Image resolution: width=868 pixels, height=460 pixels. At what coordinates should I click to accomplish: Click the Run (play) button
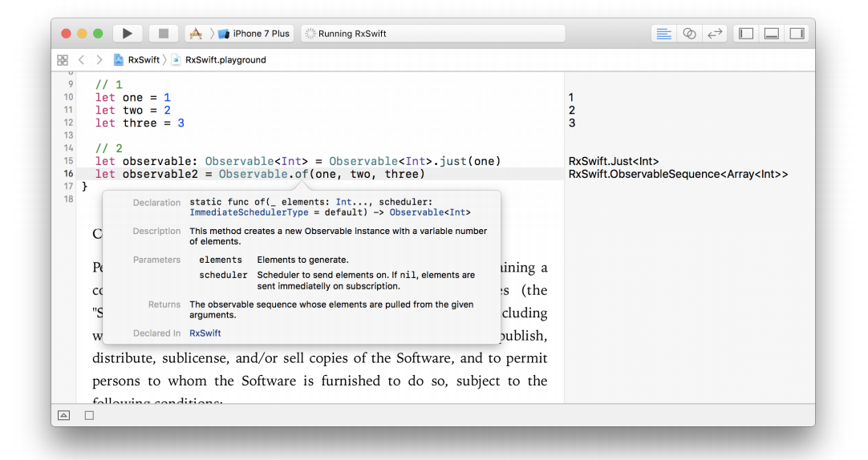[128, 34]
